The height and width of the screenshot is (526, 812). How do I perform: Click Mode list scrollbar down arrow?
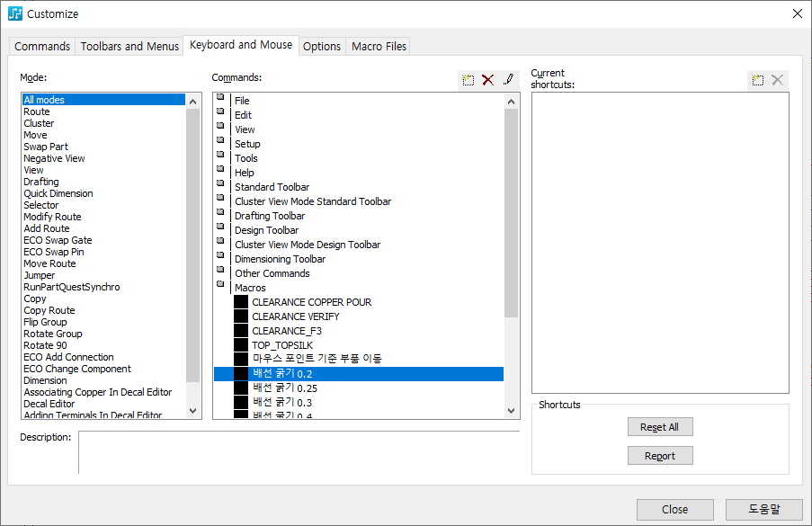(193, 411)
